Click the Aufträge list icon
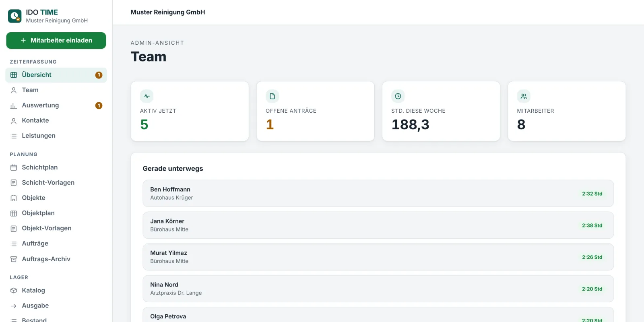644x322 pixels. coord(14,244)
